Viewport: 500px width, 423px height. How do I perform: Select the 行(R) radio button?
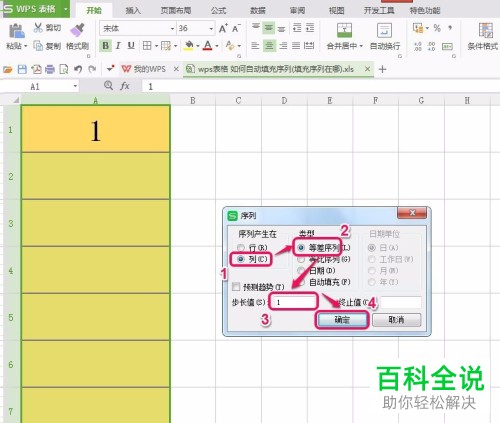[241, 248]
